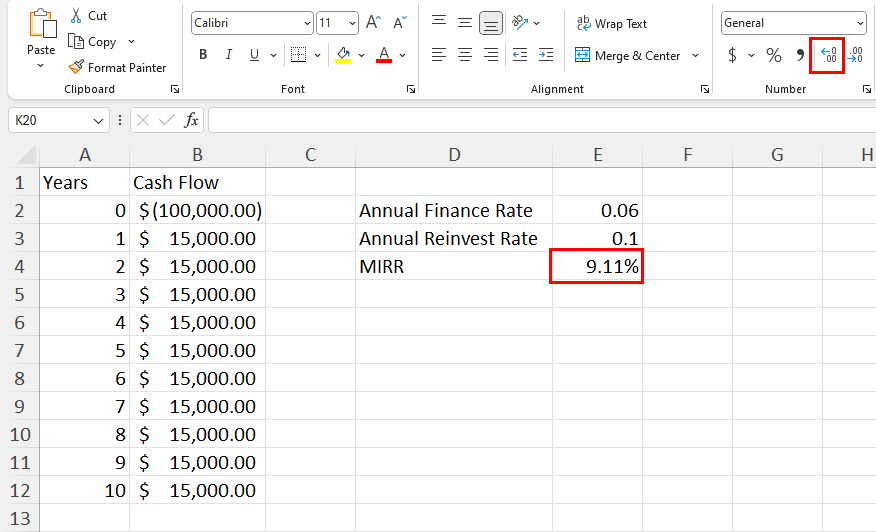Click the cancel X formula icon
This screenshot has height=532, width=876.
point(143,120)
